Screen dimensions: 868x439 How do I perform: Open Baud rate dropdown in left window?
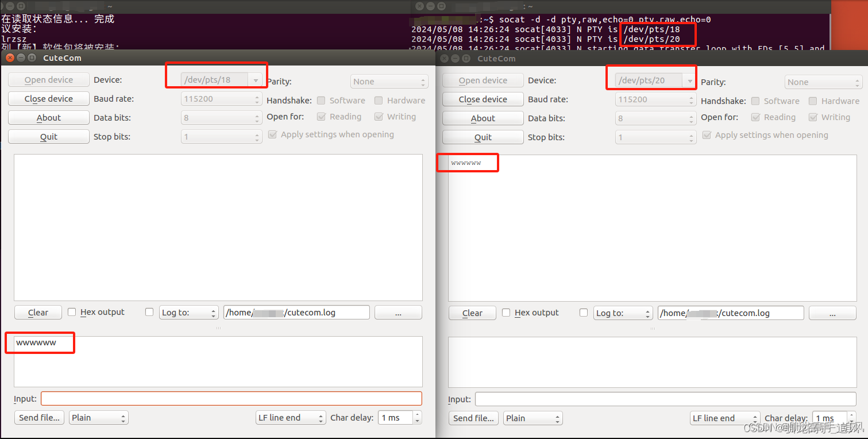[222, 99]
